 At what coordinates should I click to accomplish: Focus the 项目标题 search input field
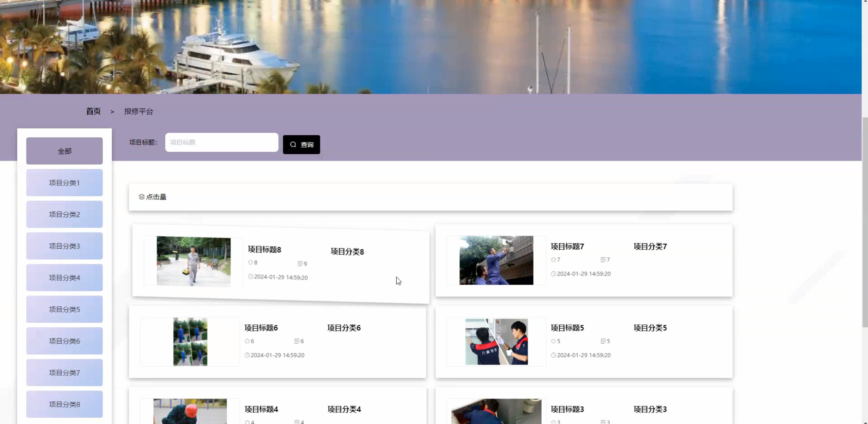click(x=221, y=142)
